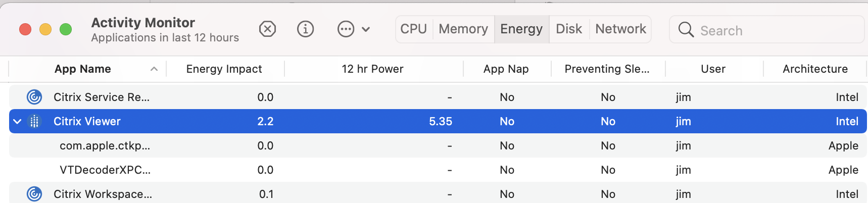This screenshot has width=868, height=203.
Task: Show the Network tab
Action: coord(620,29)
